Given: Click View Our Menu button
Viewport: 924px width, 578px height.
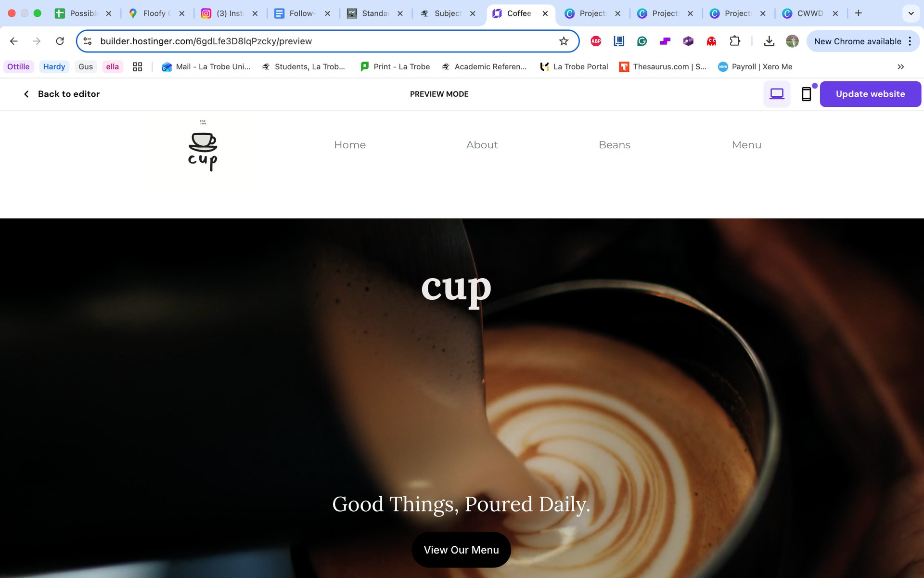Looking at the screenshot, I should 461,550.
